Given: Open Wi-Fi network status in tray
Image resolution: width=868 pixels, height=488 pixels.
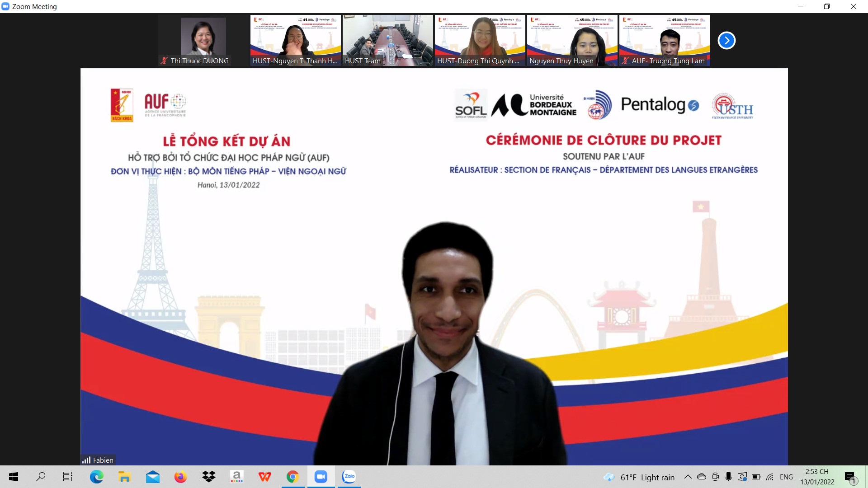Looking at the screenshot, I should (770, 477).
